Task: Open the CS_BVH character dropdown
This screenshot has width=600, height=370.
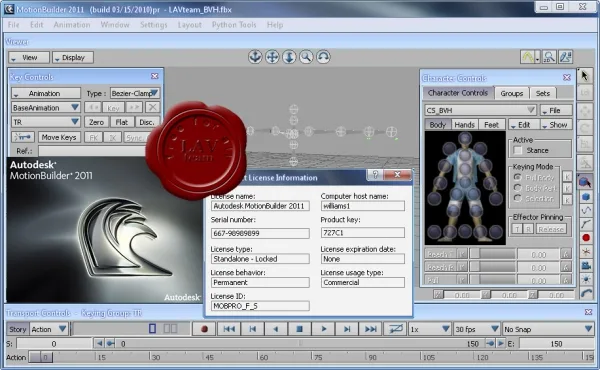Action: pyautogui.click(x=480, y=110)
